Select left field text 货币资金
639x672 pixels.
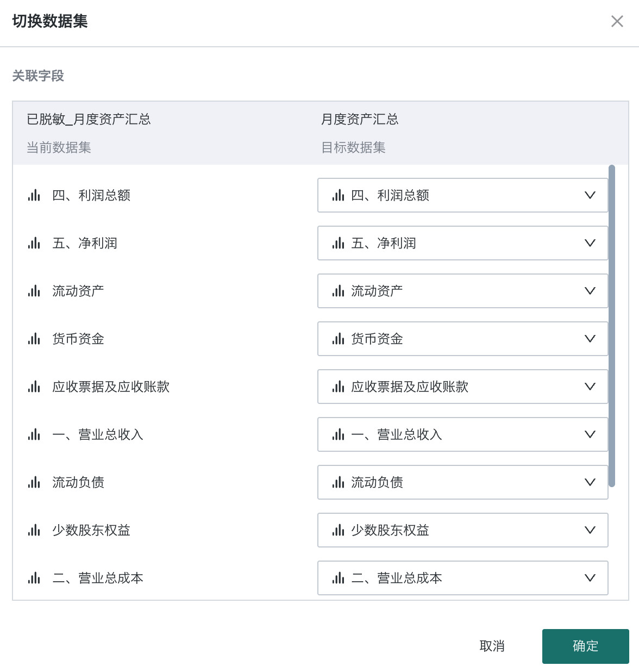pos(78,339)
